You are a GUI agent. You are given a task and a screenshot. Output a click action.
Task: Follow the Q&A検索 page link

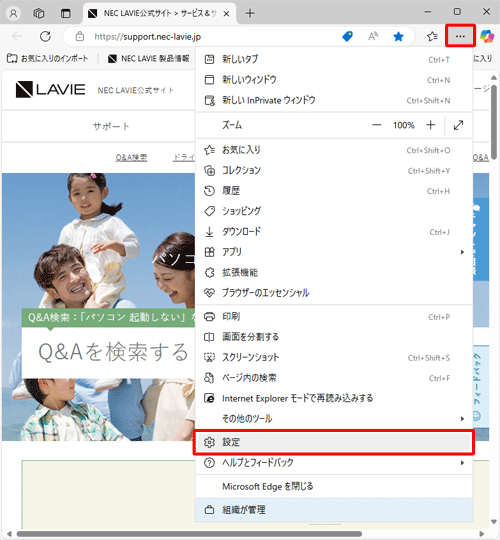131,158
